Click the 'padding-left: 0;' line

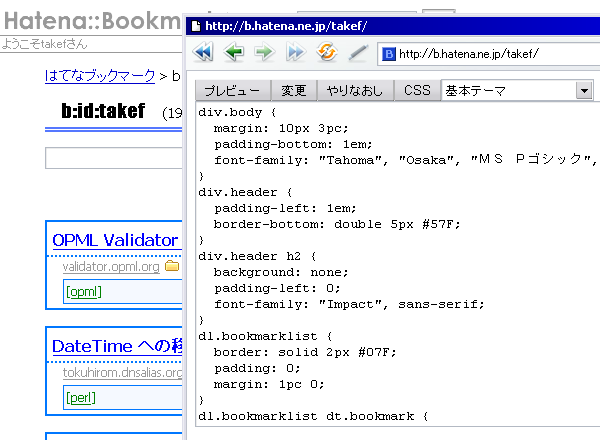point(277,288)
